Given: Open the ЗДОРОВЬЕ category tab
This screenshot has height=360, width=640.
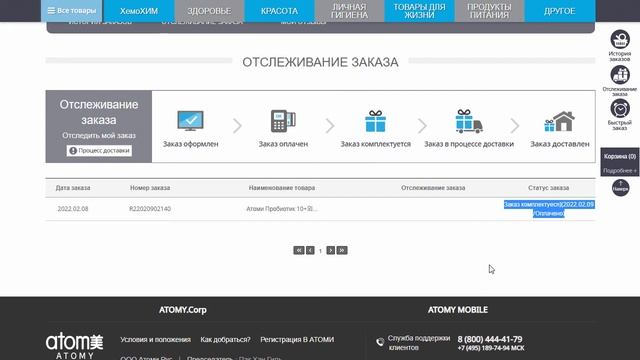Looking at the screenshot, I should pyautogui.click(x=209, y=11).
